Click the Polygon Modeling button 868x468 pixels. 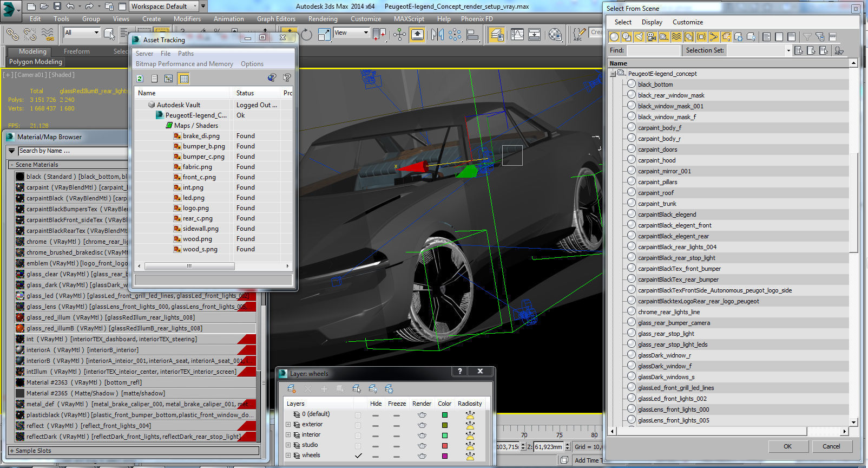pyautogui.click(x=36, y=62)
